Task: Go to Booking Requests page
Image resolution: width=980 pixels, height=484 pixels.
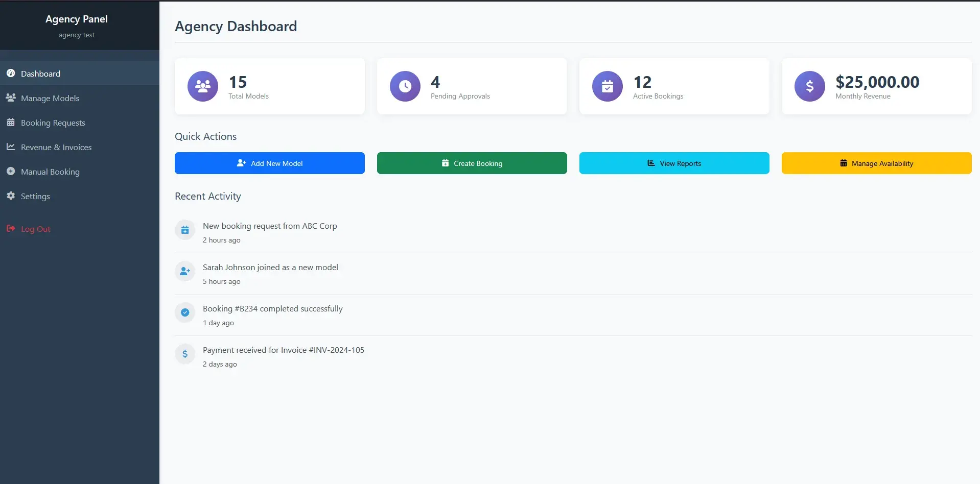Action: click(x=53, y=123)
